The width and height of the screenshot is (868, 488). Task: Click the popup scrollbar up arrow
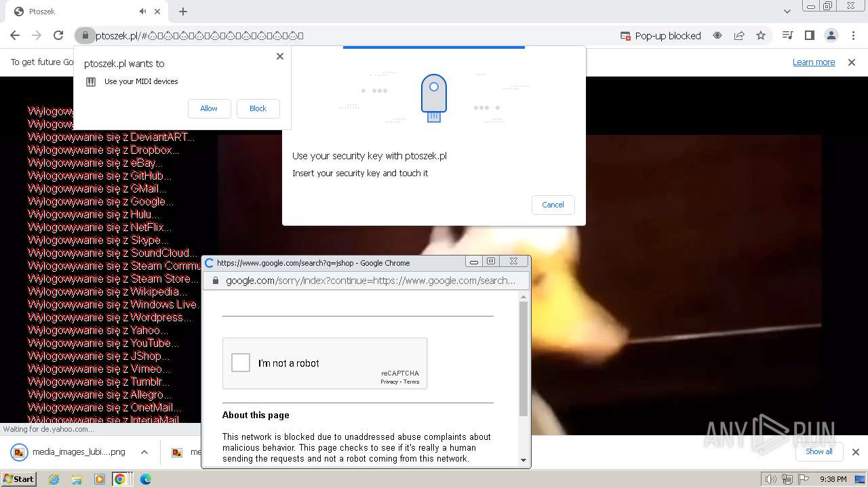click(524, 297)
